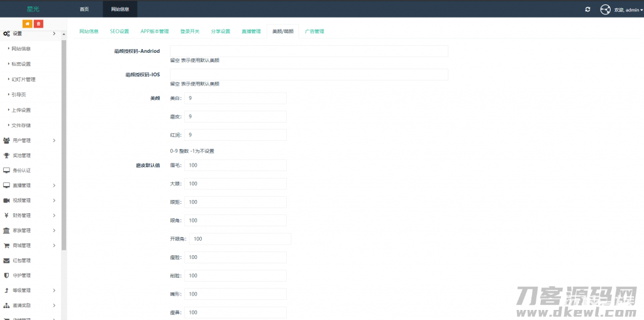644x320 pixels.
Task: Click the 眼角 value field
Action: [x=235, y=221]
